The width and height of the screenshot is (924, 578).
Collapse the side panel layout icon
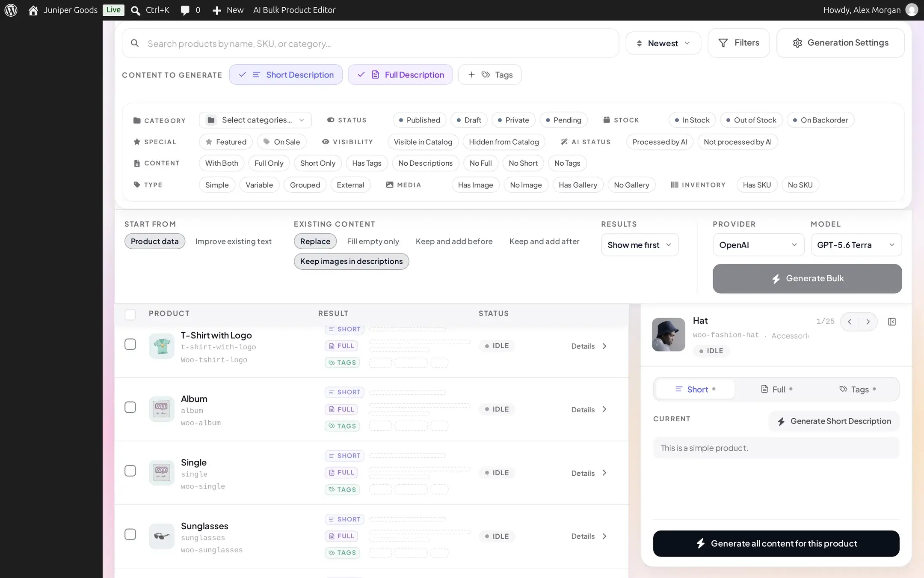(x=892, y=322)
